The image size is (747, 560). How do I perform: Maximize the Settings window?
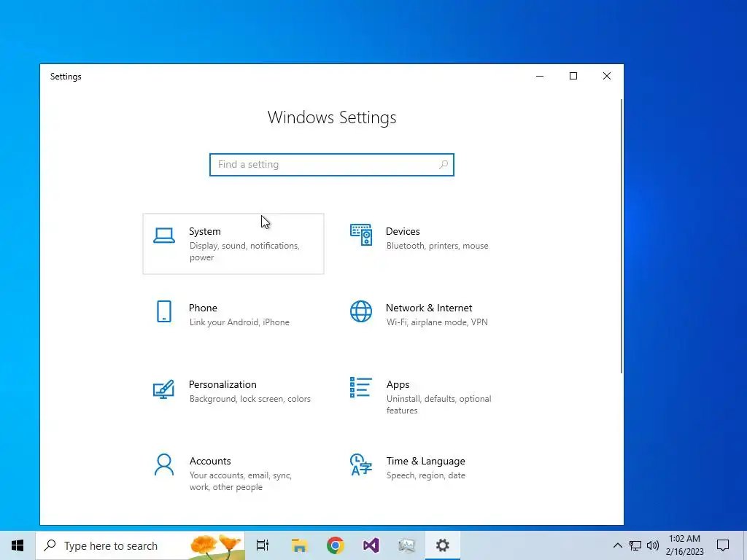point(573,76)
